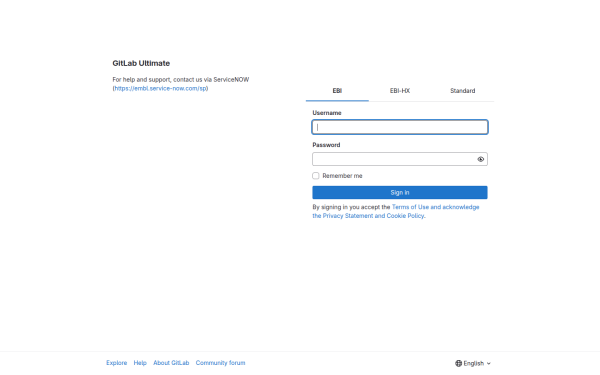
Task: Focus the Username input field
Action: 400,127
